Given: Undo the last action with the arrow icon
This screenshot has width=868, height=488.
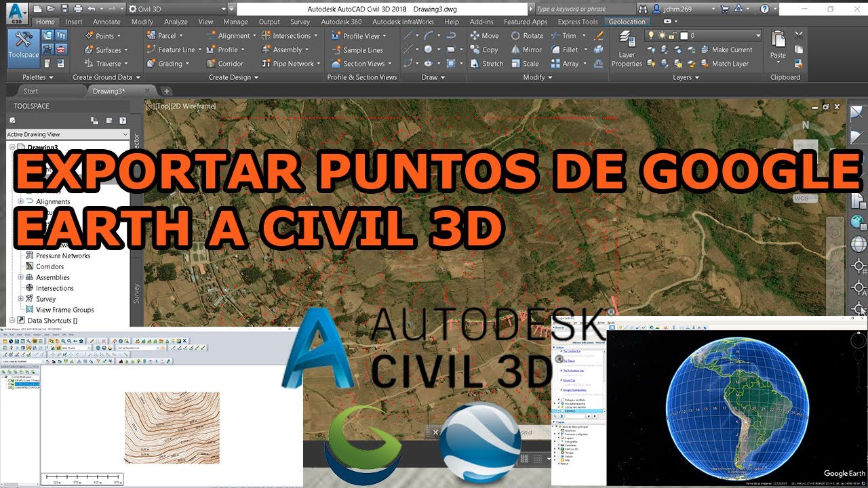Looking at the screenshot, I should [92, 9].
